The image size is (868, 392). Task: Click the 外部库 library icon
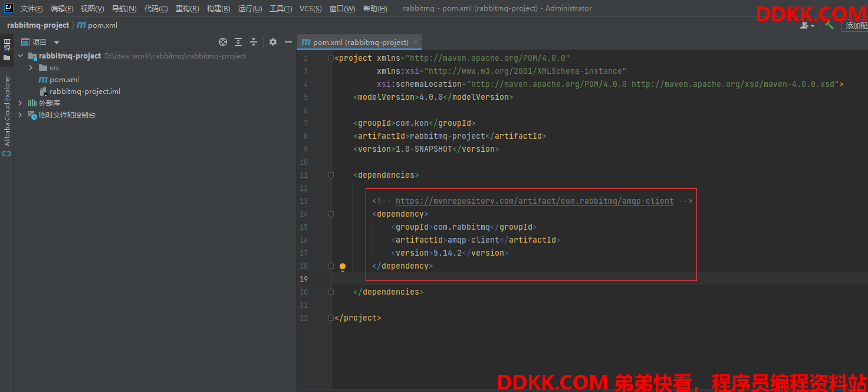tap(32, 103)
